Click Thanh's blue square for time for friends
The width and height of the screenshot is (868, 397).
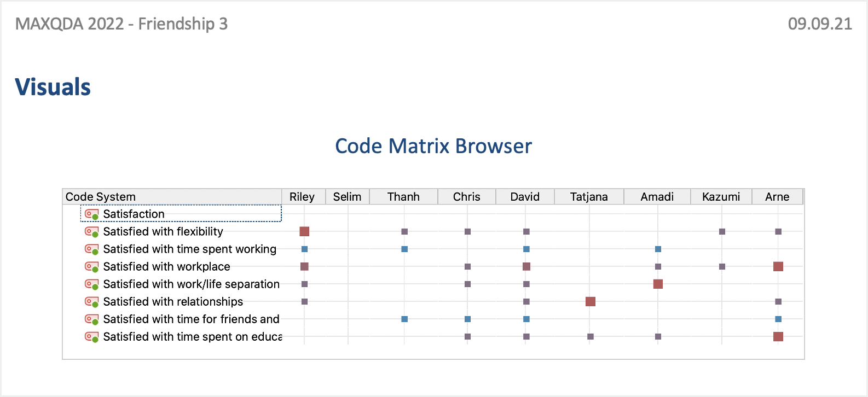404,319
